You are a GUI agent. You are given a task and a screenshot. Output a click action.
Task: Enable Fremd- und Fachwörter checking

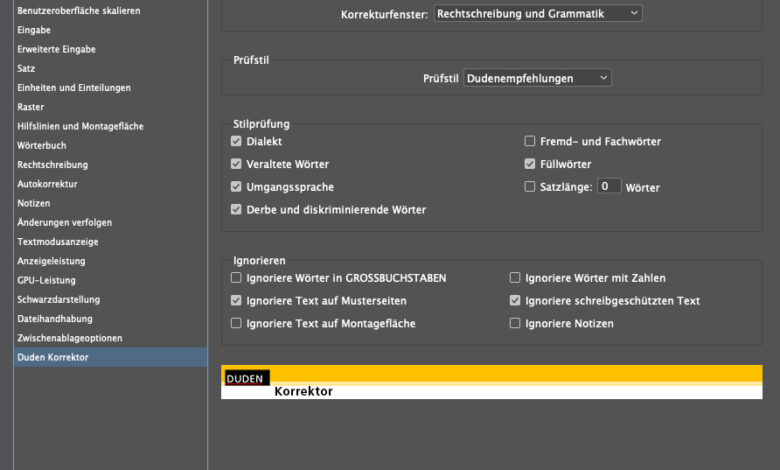pos(531,142)
